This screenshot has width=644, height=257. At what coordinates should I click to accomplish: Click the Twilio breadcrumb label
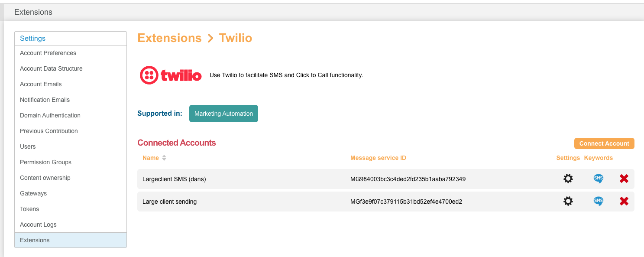(236, 38)
